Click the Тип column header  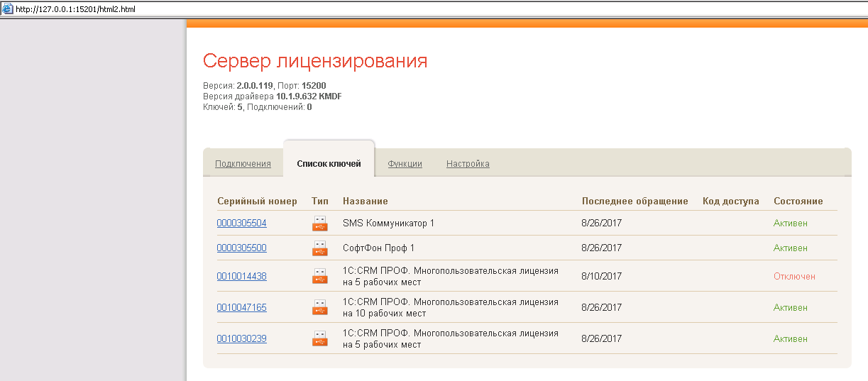tap(320, 201)
